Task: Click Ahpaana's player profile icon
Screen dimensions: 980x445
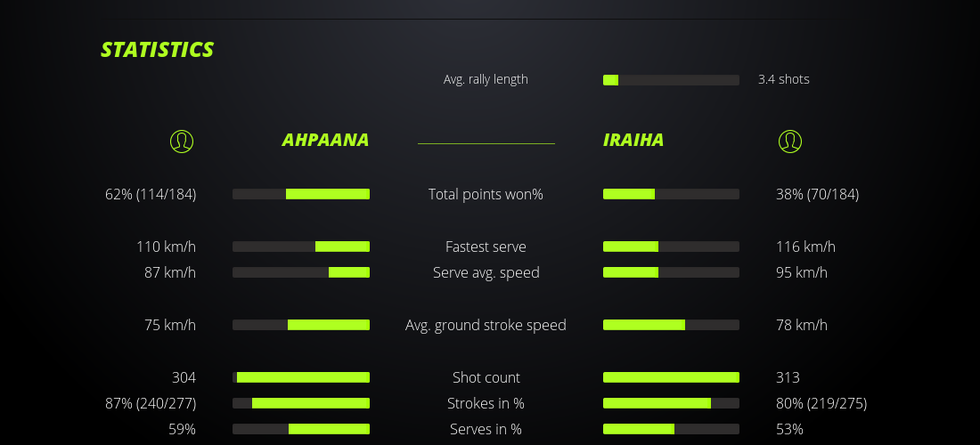Action: (x=182, y=141)
